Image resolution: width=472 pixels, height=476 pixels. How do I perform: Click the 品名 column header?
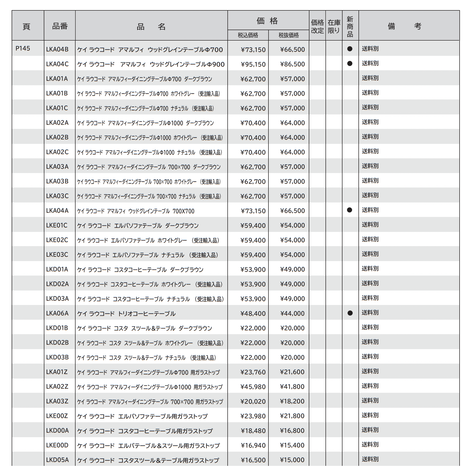tap(151, 26)
